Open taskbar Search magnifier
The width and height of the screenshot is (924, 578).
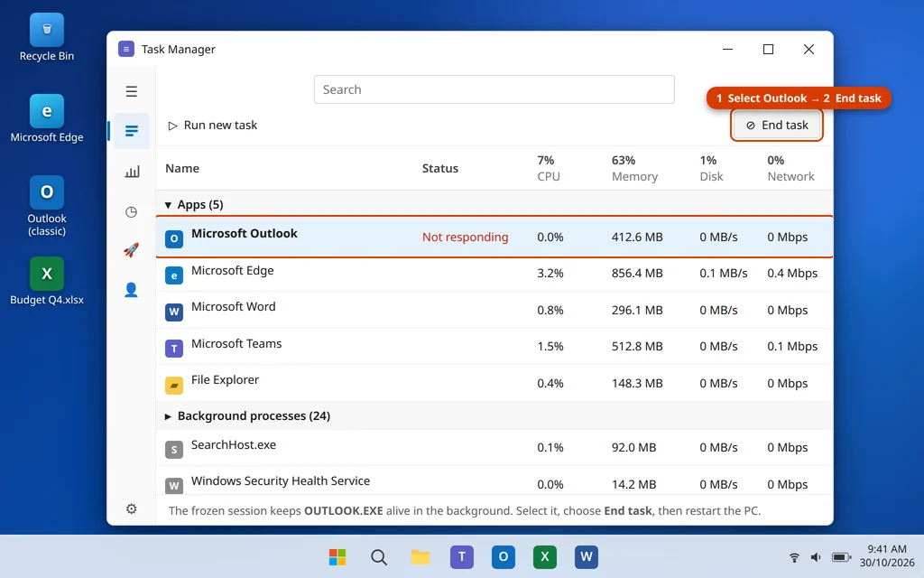pos(379,556)
